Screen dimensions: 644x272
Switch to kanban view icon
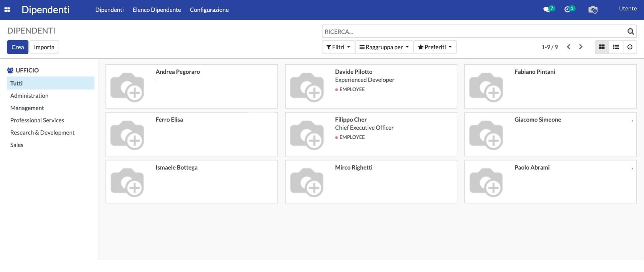[602, 47]
